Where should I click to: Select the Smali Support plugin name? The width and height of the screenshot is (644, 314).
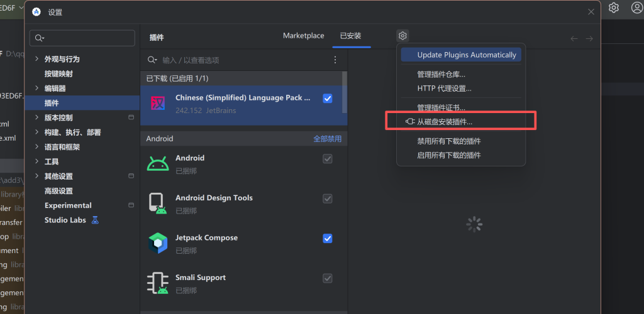click(201, 278)
